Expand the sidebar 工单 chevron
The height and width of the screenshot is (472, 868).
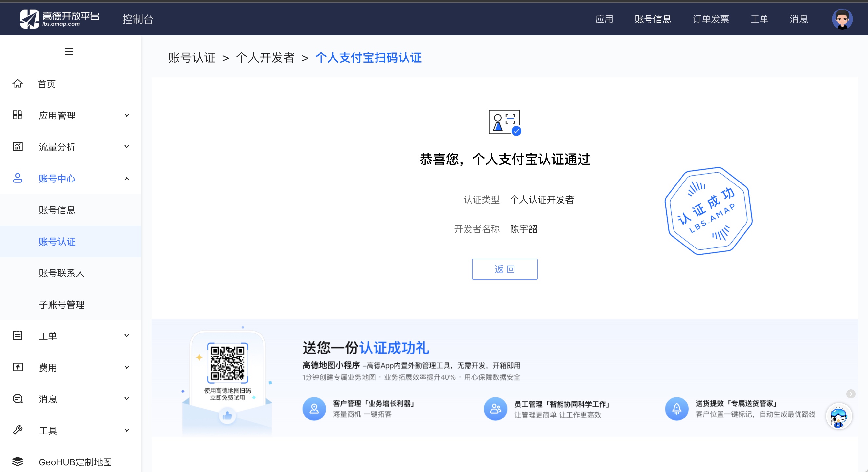coord(127,336)
